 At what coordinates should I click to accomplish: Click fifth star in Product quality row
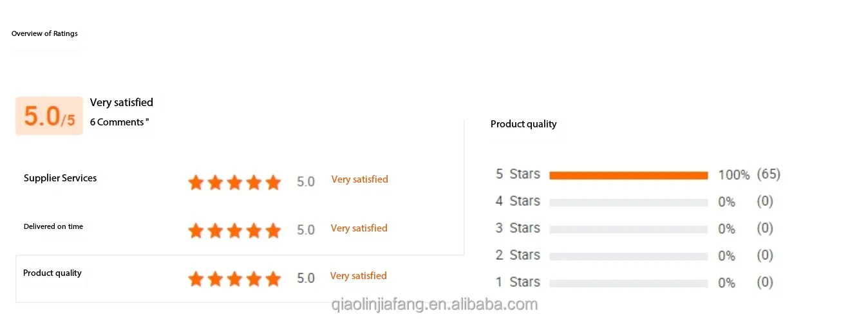point(273,278)
